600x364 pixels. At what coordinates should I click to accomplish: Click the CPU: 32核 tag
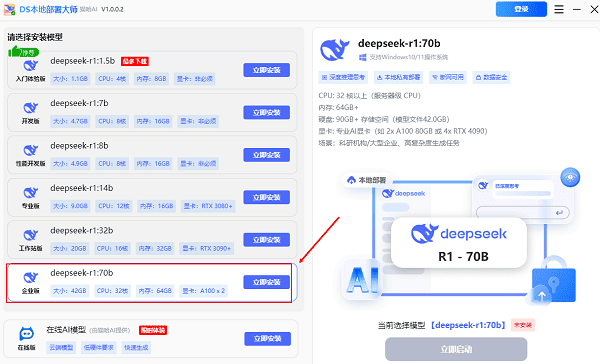(x=112, y=291)
